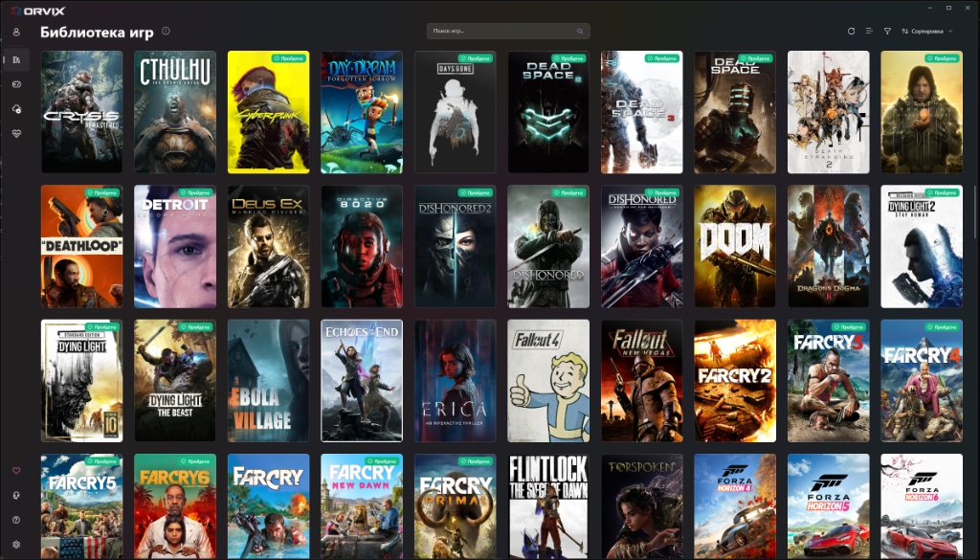
Task: Open the Echoes of the End cover
Action: pyautogui.click(x=362, y=381)
